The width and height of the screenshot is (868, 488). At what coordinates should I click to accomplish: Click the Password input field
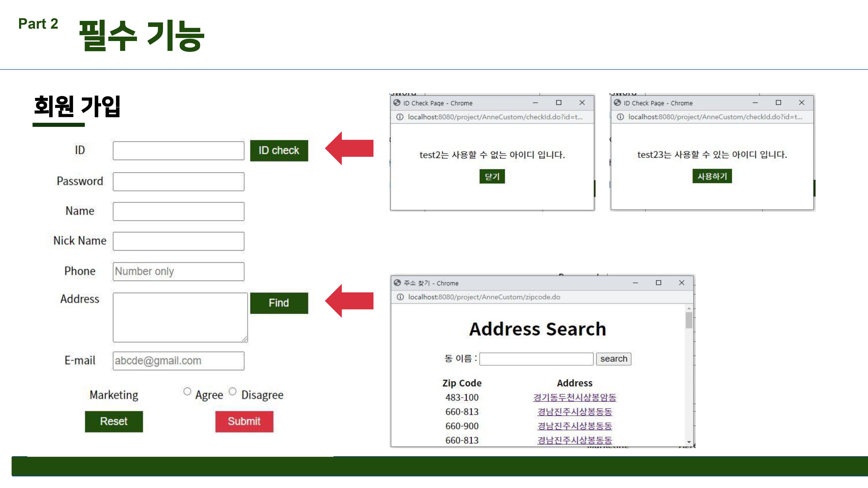pyautogui.click(x=179, y=182)
